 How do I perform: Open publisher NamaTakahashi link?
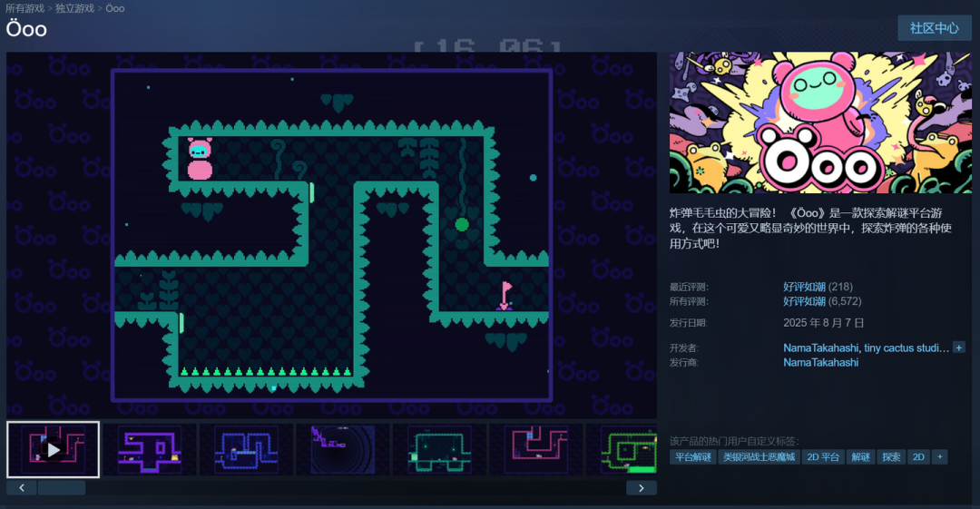click(820, 362)
